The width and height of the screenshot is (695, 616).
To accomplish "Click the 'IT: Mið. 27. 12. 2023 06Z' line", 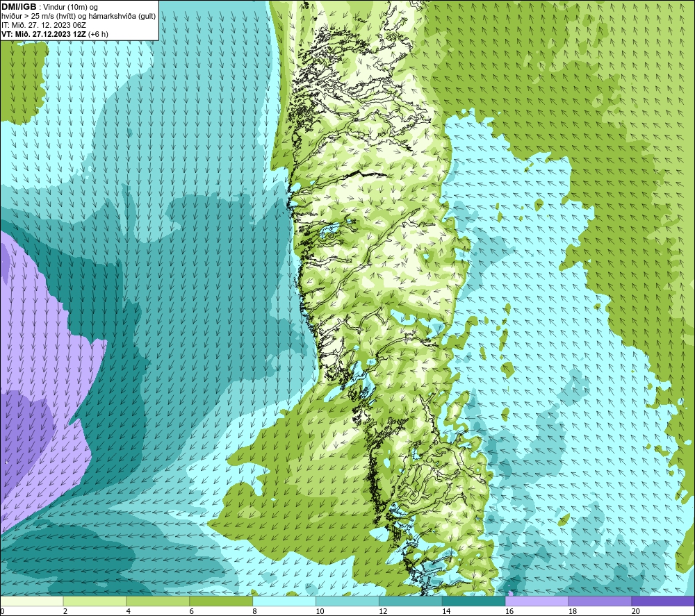I will (44, 25).
